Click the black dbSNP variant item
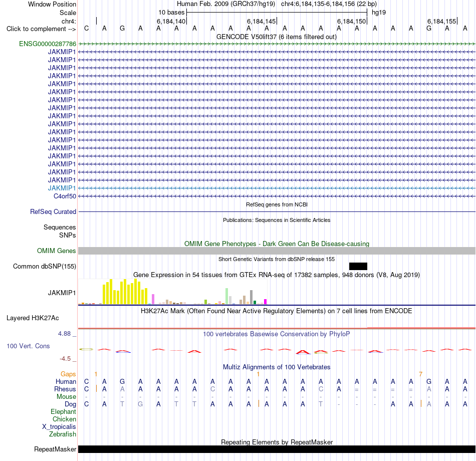This screenshot has width=476, height=461. 358,267
